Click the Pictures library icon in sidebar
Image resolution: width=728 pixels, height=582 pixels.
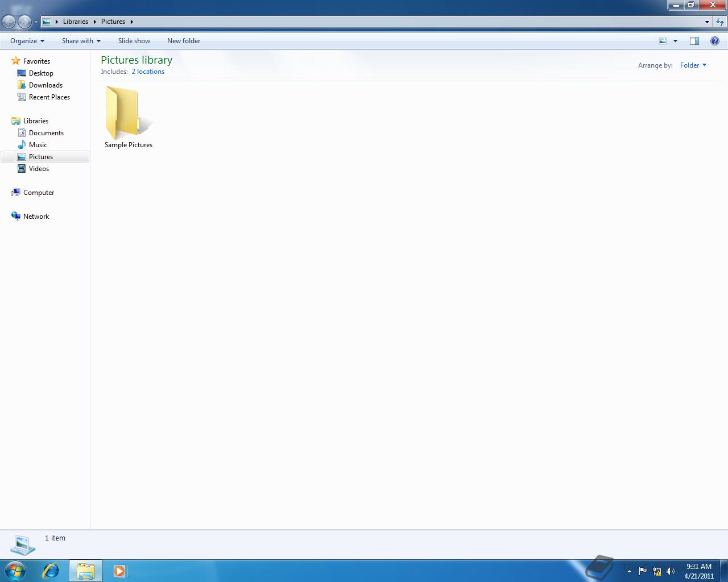point(22,157)
